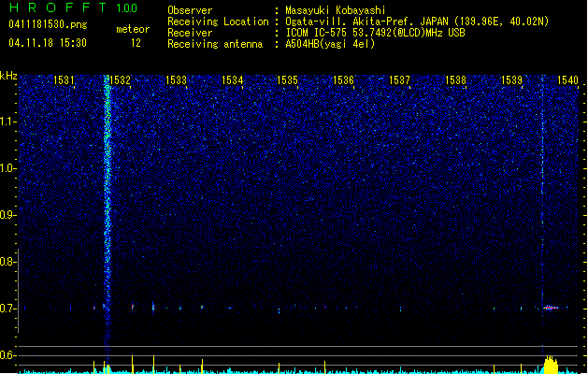Click the ICOM IC-575 receiver text
Viewport: 588px width, 374px height.
pos(375,33)
